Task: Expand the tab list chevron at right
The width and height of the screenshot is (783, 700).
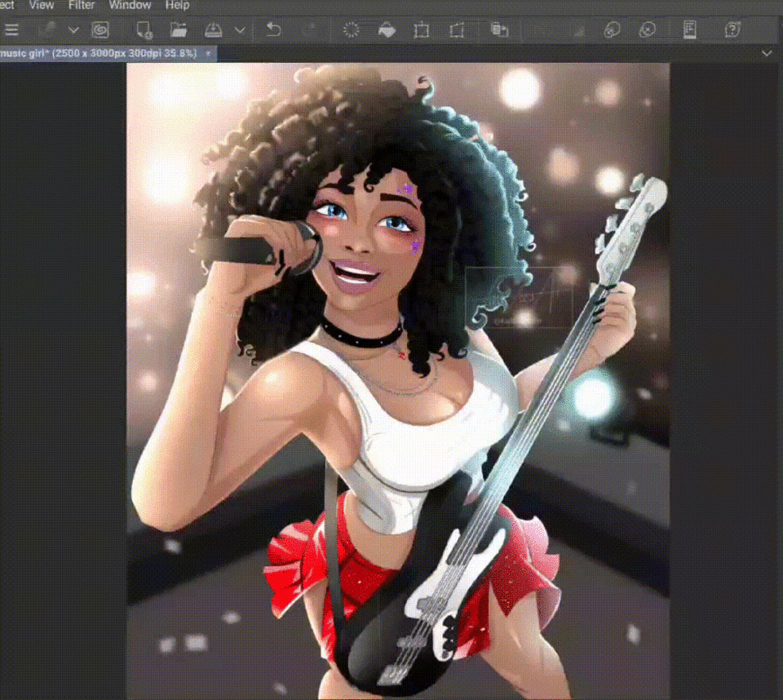Action: click(x=767, y=53)
